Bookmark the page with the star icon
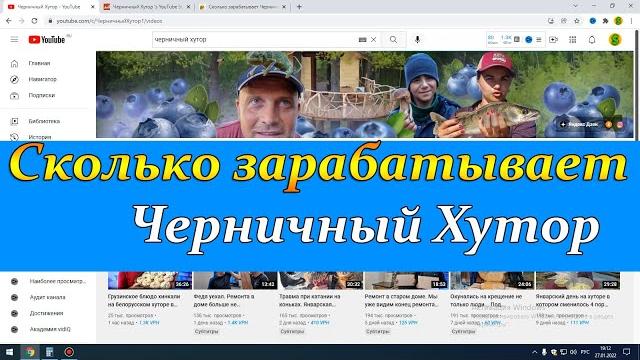The height and width of the screenshot is (360, 640). click(577, 21)
